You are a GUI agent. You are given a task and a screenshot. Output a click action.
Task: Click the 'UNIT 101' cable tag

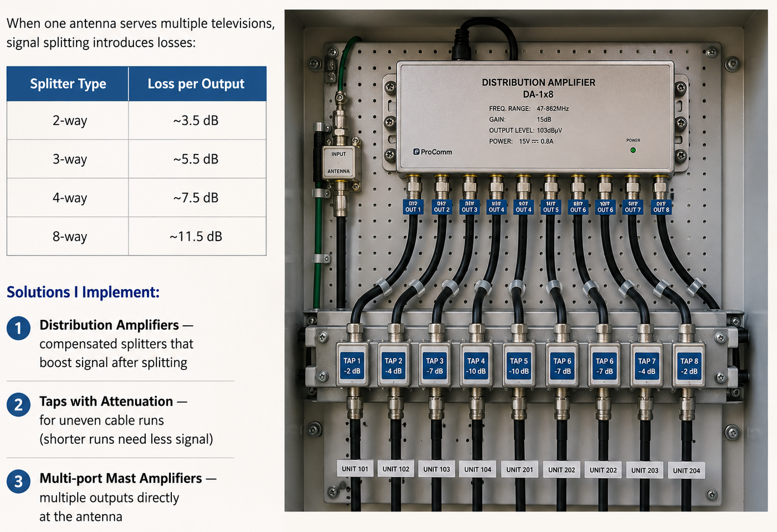pyautogui.click(x=355, y=469)
